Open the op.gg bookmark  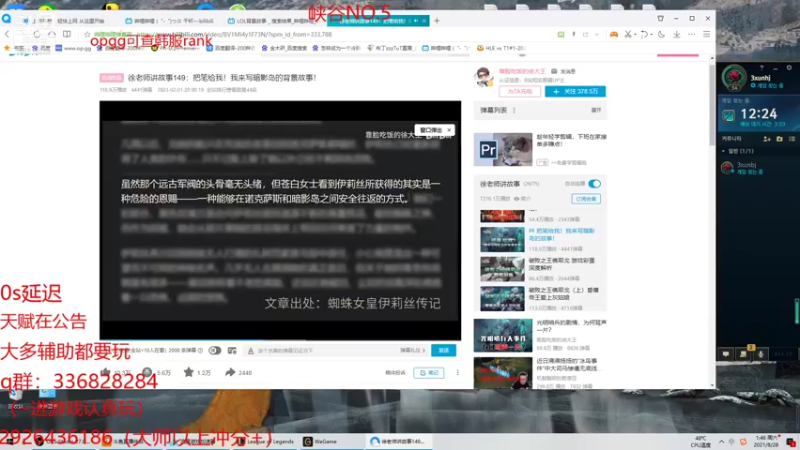coord(73,48)
